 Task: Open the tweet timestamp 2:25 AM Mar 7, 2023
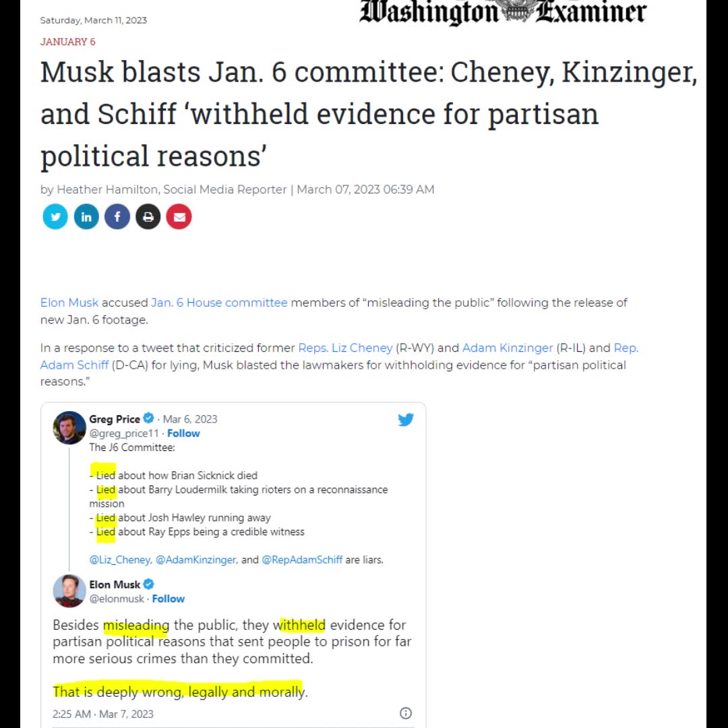tap(103, 714)
